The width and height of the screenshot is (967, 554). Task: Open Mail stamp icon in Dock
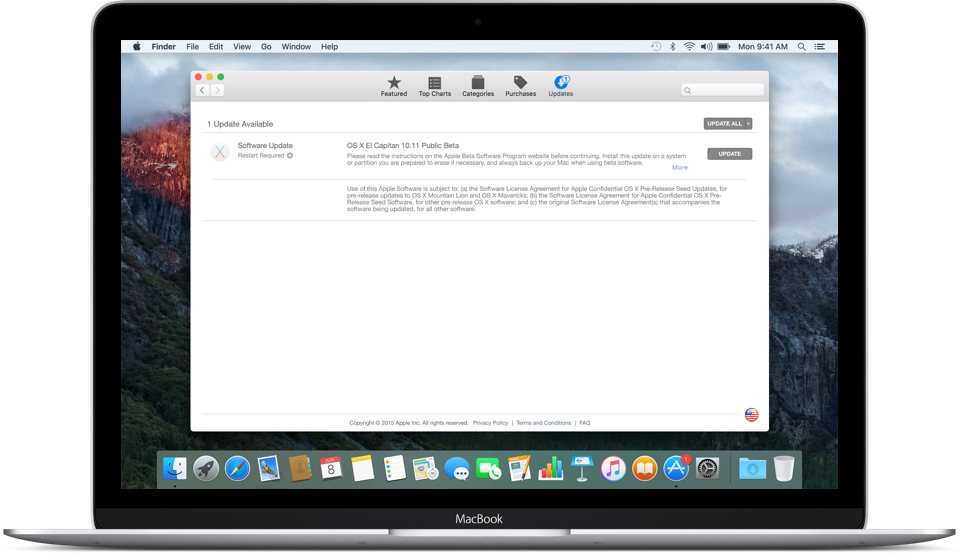(269, 469)
